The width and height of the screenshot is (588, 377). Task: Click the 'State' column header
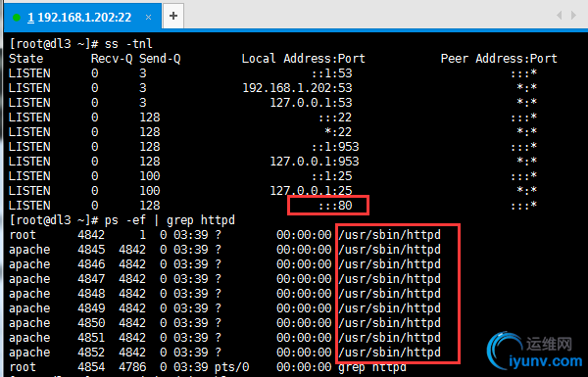[x=25, y=59]
